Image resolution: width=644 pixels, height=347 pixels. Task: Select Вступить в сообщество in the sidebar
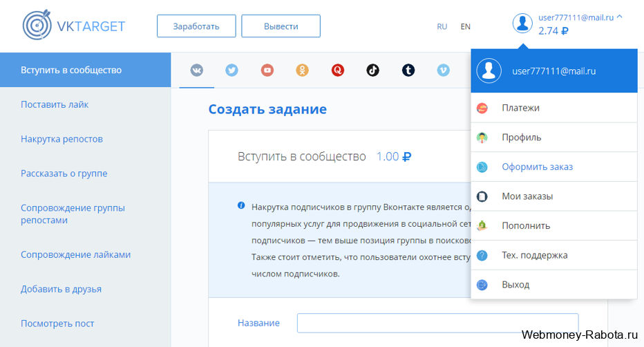[x=86, y=70]
